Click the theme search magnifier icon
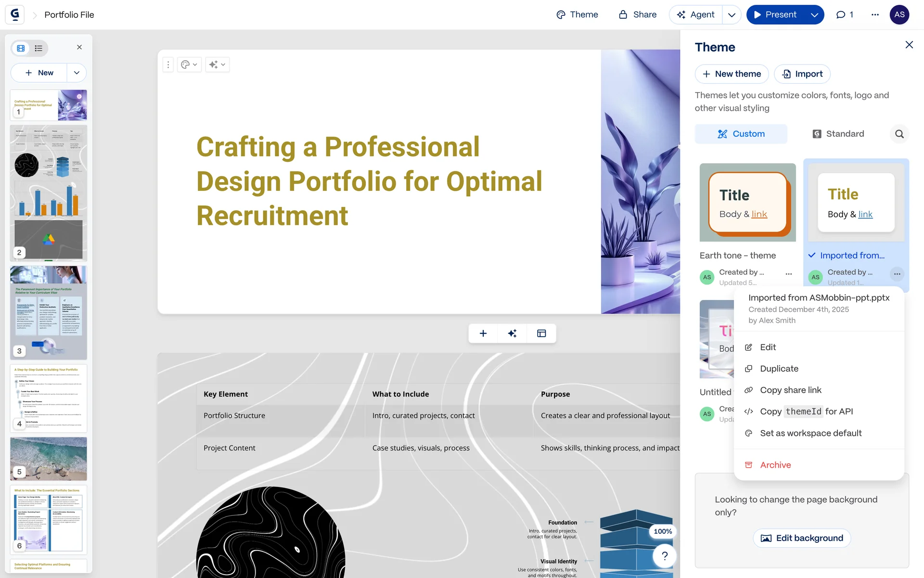Viewport: 924px width, 578px height. pos(899,134)
